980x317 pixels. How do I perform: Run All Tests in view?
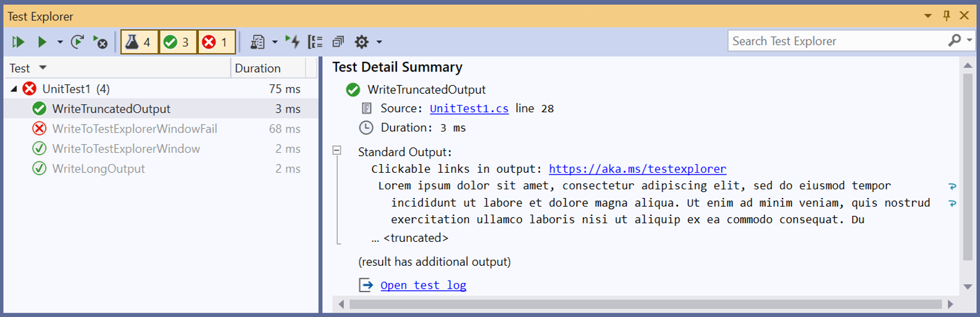coord(19,42)
